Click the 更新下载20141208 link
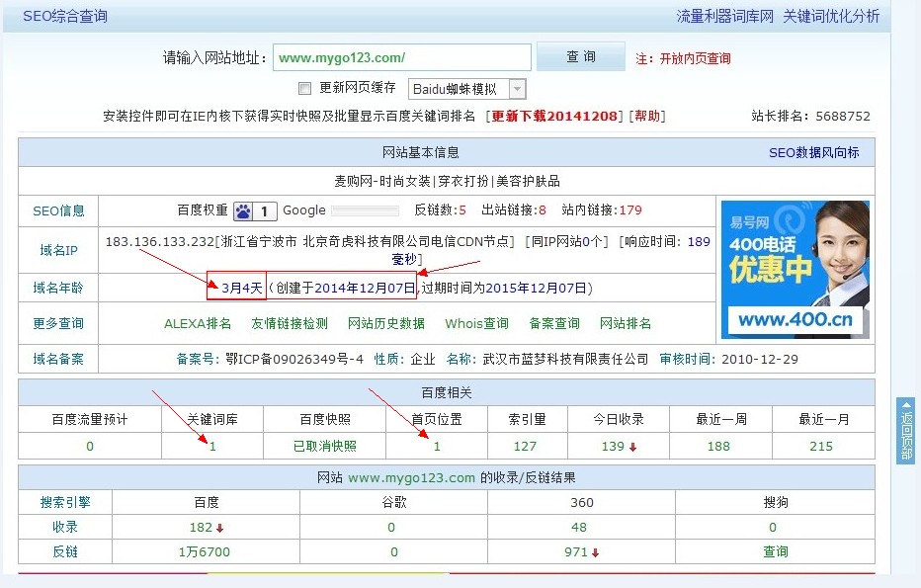The width and height of the screenshot is (921, 588). 554,116
